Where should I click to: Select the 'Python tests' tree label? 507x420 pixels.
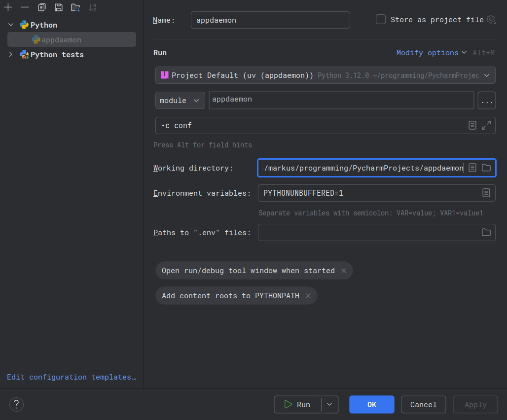click(x=57, y=55)
